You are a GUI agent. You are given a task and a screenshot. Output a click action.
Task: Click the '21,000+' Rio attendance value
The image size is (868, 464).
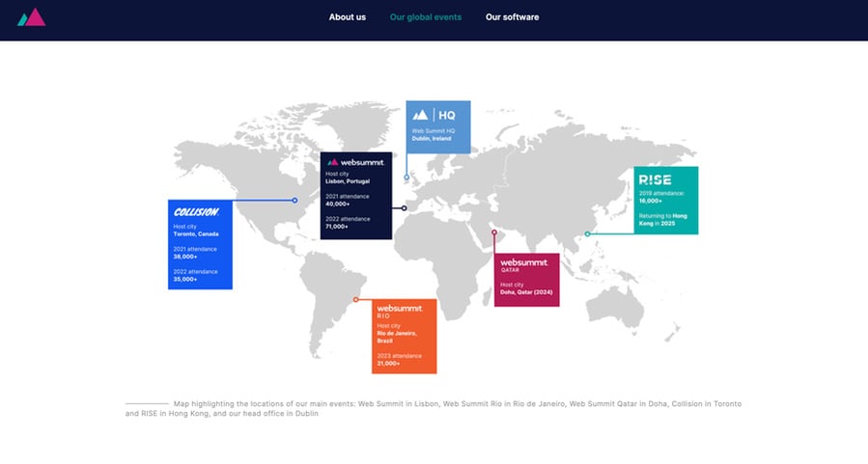point(388,364)
